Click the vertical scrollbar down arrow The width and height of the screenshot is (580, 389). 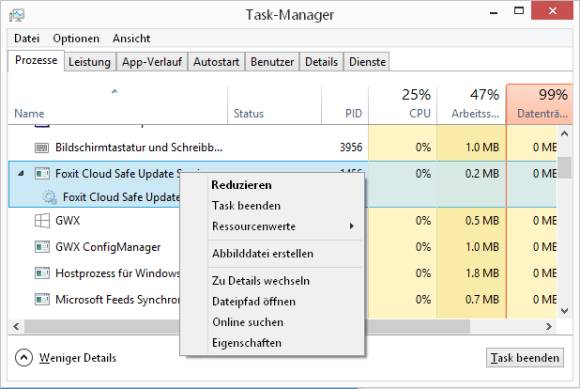pos(565,311)
